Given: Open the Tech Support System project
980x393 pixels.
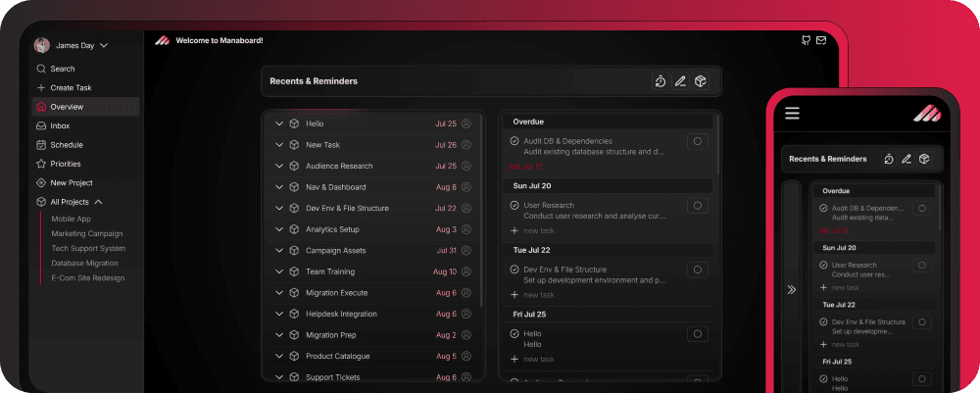Looking at the screenshot, I should click(x=88, y=249).
